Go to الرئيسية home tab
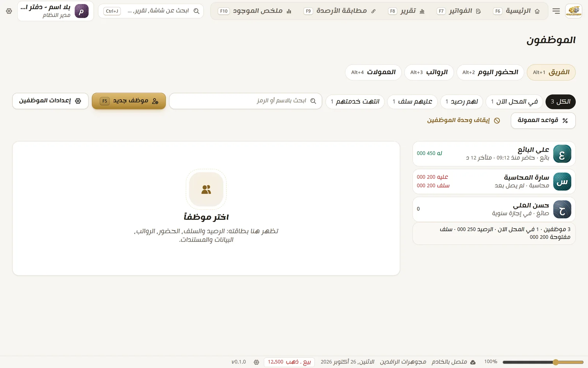The image size is (588, 368). 516,11
